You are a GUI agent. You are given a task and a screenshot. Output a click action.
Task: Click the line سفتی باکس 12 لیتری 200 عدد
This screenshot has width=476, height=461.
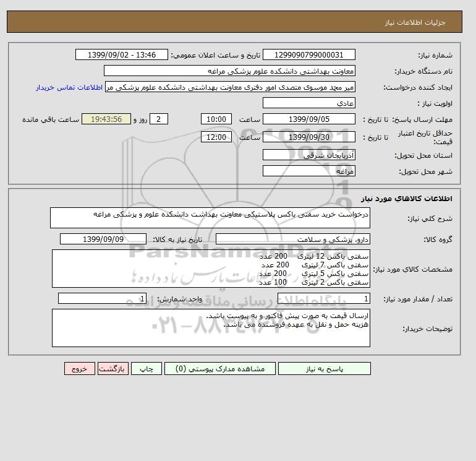pyautogui.click(x=314, y=256)
